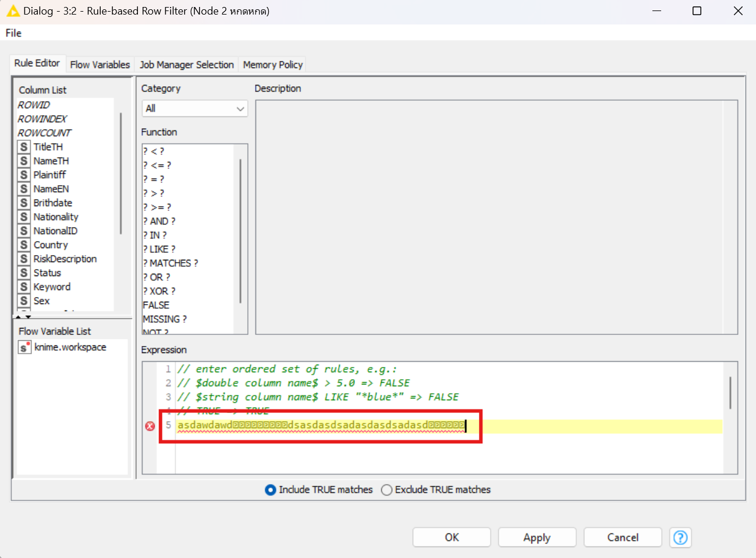Click the OK button

pyautogui.click(x=452, y=537)
